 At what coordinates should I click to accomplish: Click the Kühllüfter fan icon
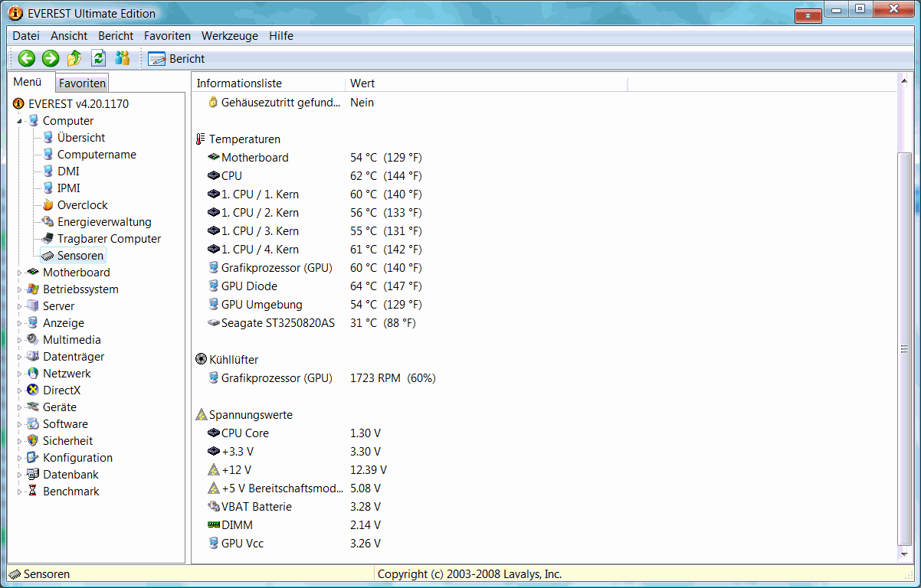coord(202,360)
